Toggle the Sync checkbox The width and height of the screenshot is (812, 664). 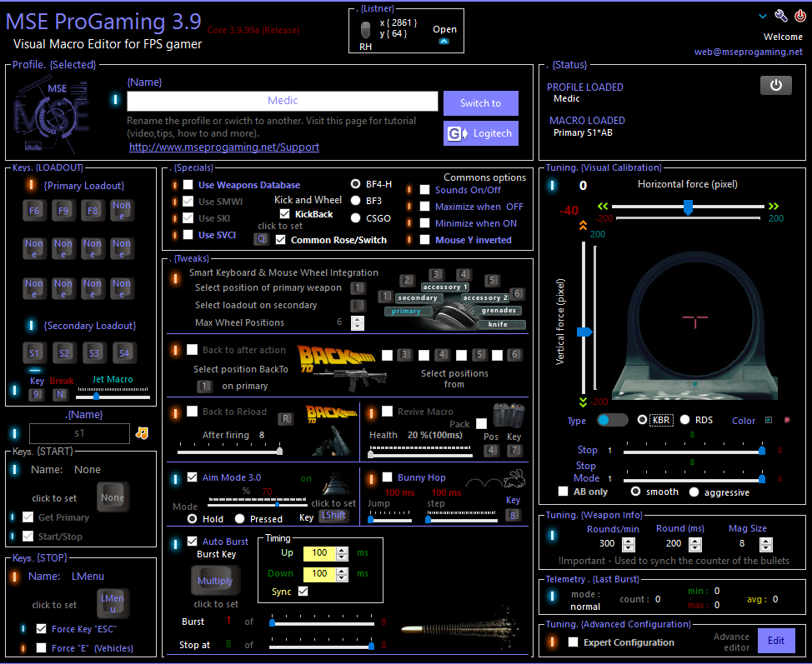coord(303,591)
